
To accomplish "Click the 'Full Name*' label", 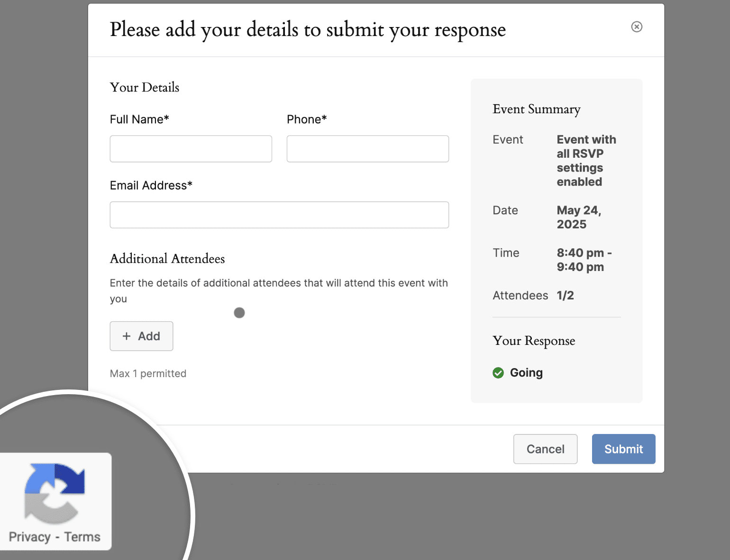I will click(x=139, y=119).
